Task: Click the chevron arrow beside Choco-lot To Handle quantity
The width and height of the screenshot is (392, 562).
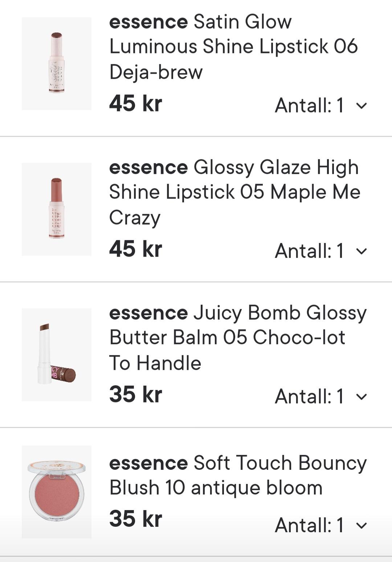Action: pos(362,396)
